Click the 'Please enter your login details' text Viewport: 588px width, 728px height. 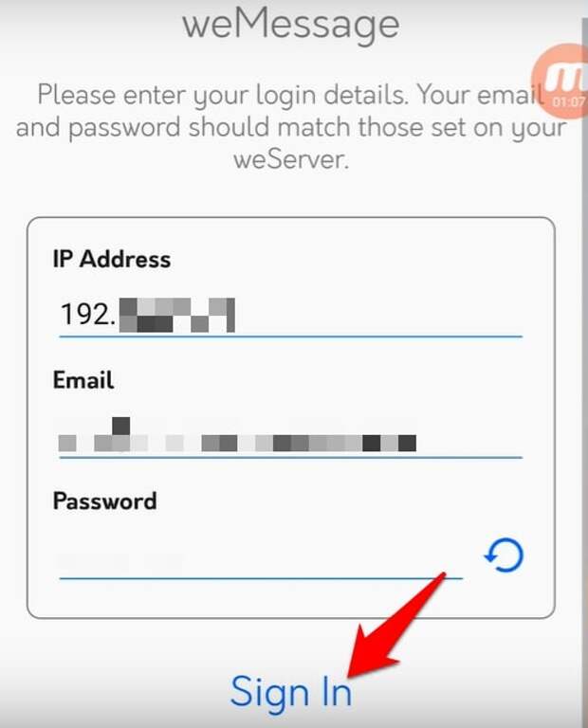coord(222,95)
